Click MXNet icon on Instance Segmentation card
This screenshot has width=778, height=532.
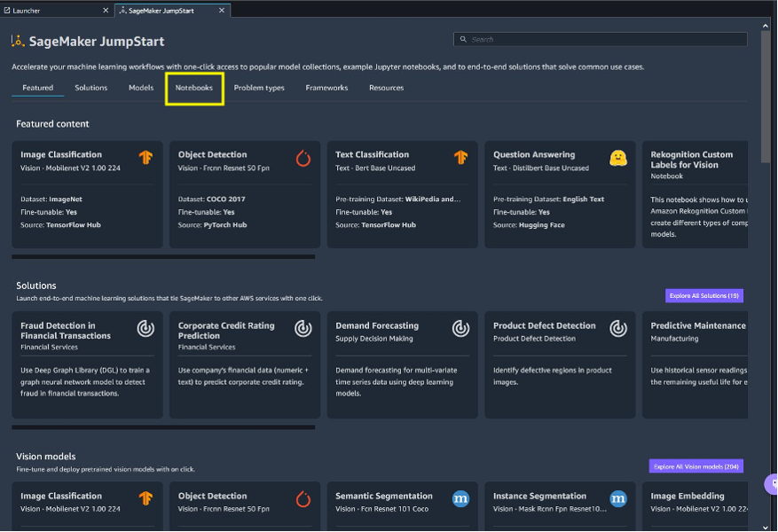click(x=618, y=499)
